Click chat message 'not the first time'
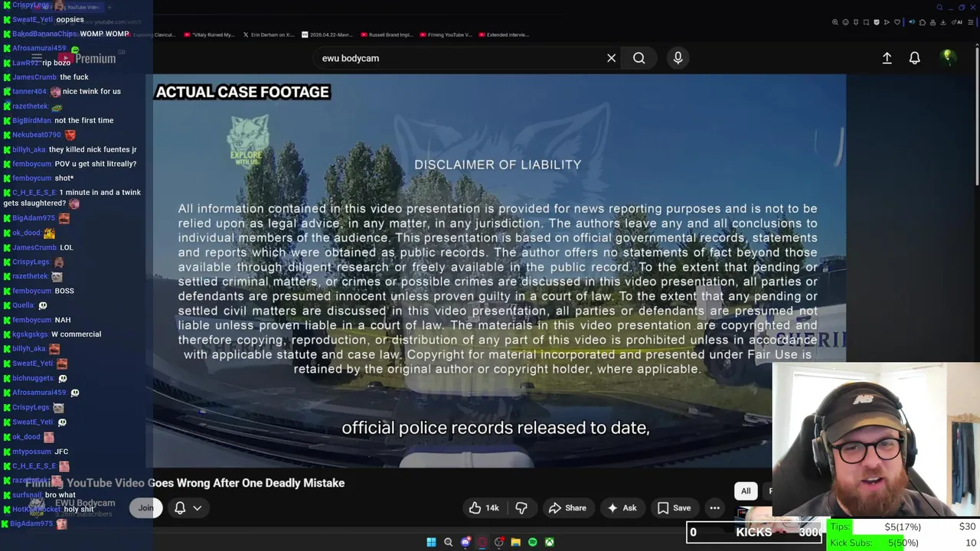 point(84,120)
